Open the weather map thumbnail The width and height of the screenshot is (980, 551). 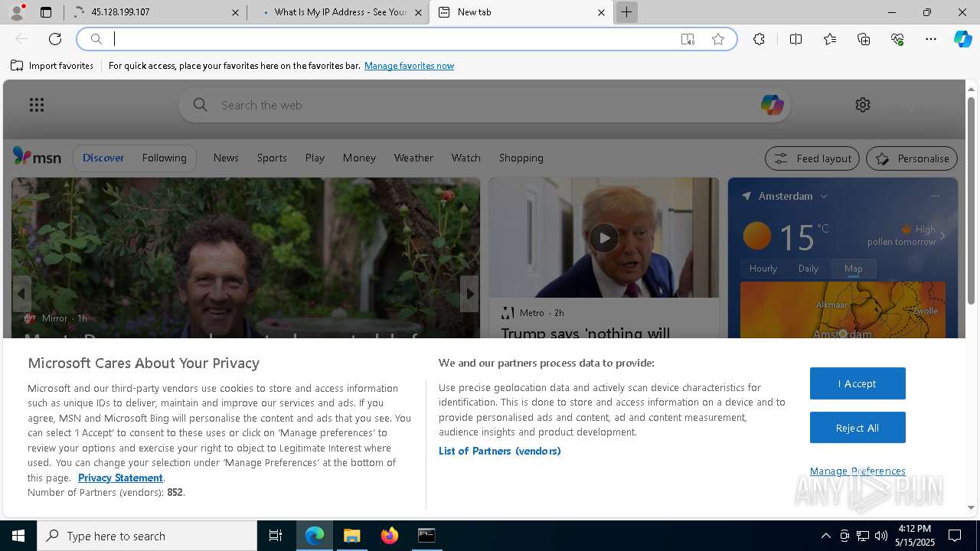point(842,310)
